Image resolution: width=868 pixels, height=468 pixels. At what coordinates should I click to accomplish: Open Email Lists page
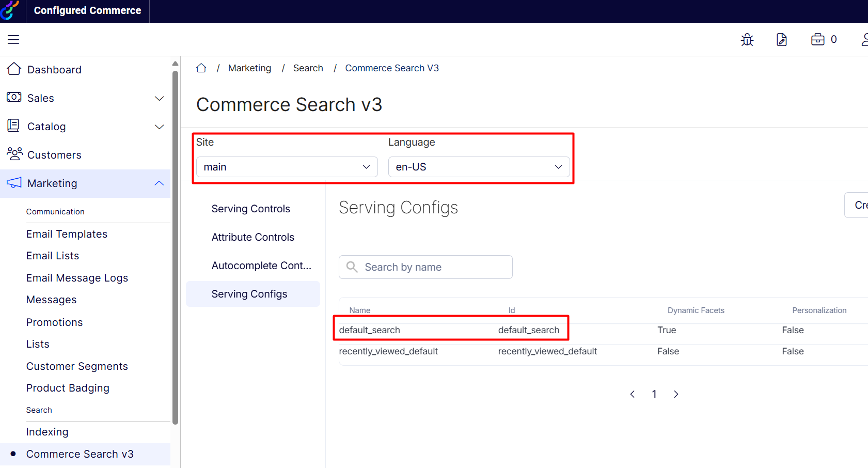pos(53,256)
